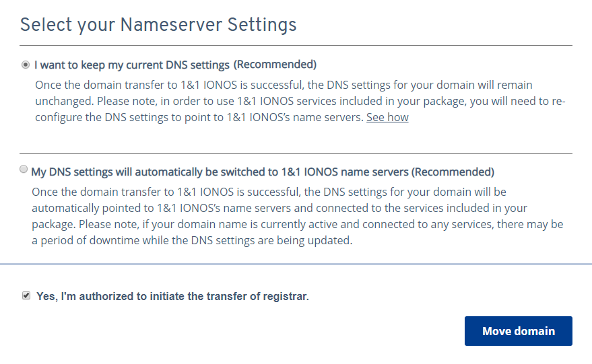Click the 'Yes, I'm authorized' label text
Screen dimensions: 592x364
172,296
